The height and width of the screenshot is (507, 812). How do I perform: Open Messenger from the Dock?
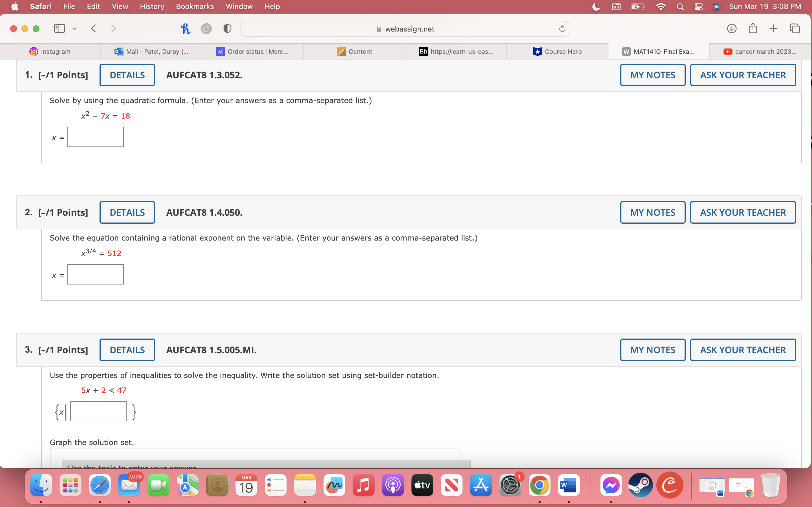pos(611,485)
